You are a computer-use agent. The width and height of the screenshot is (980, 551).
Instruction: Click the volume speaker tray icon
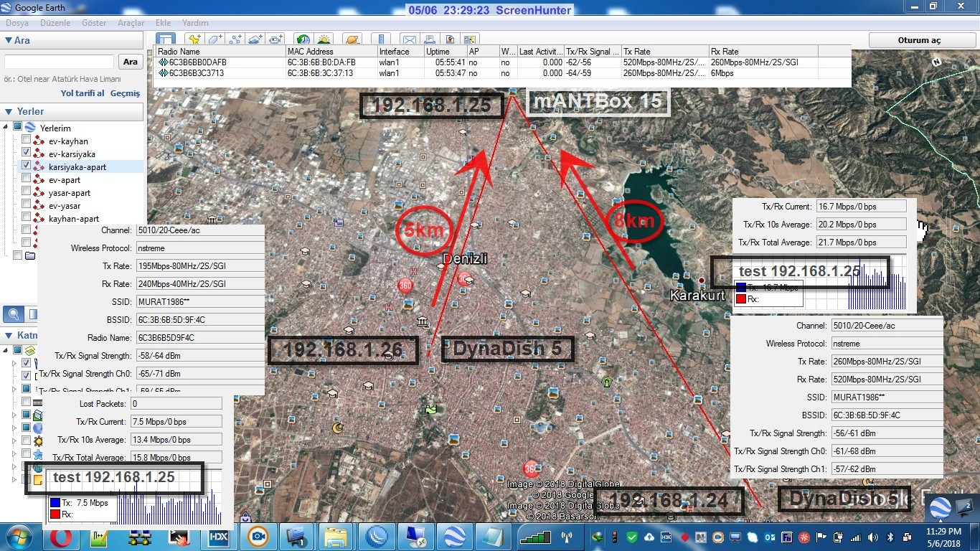[873, 537]
